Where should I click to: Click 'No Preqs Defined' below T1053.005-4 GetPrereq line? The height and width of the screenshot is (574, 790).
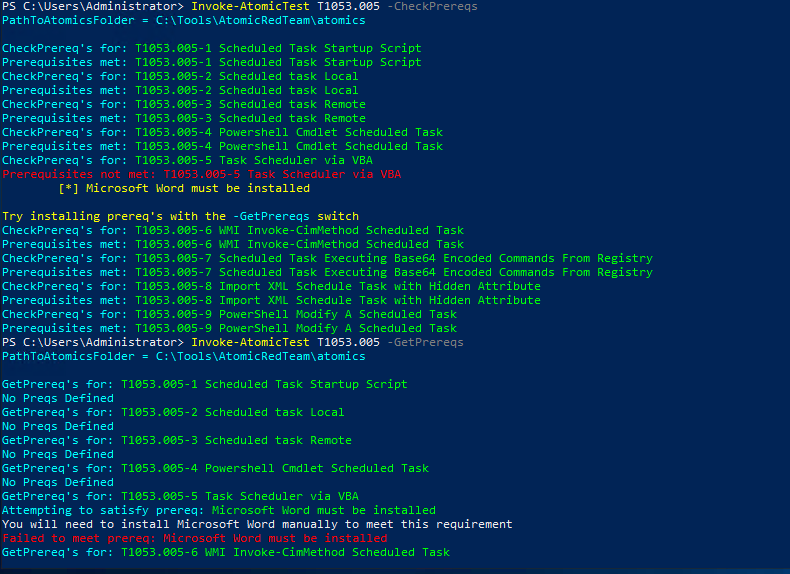(x=58, y=483)
